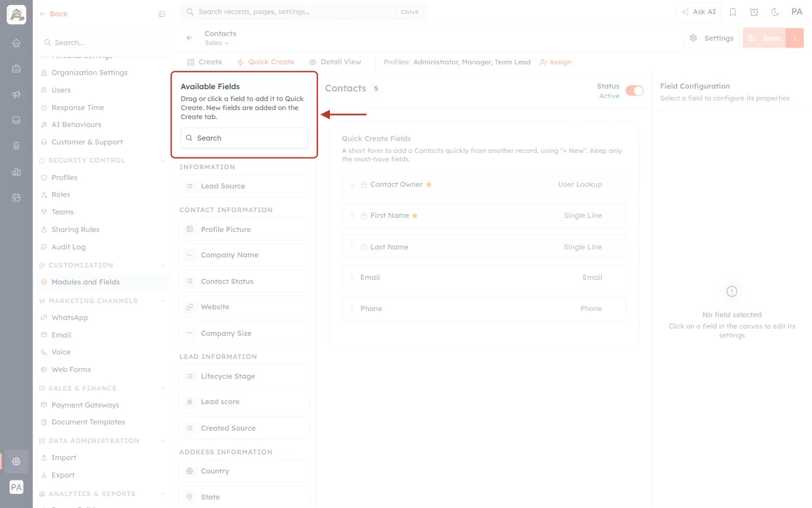812x508 pixels.
Task: Toggle the Active status switch
Action: 634,91
